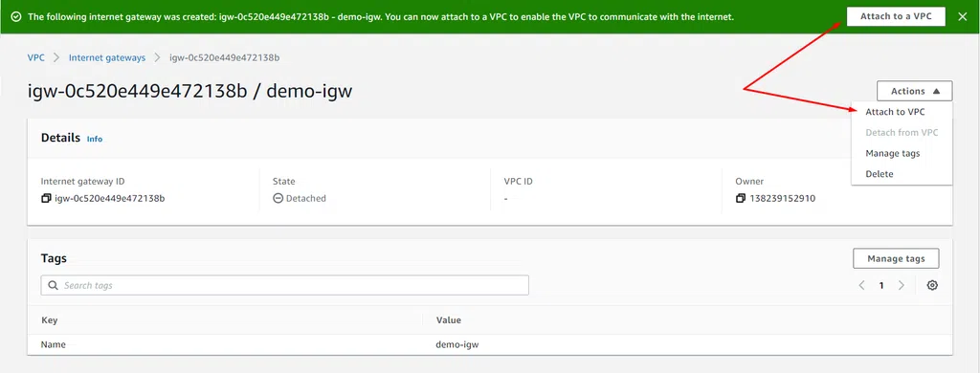This screenshot has height=373, width=980.
Task: Navigate to VPC breadcrumb link
Action: pos(36,57)
